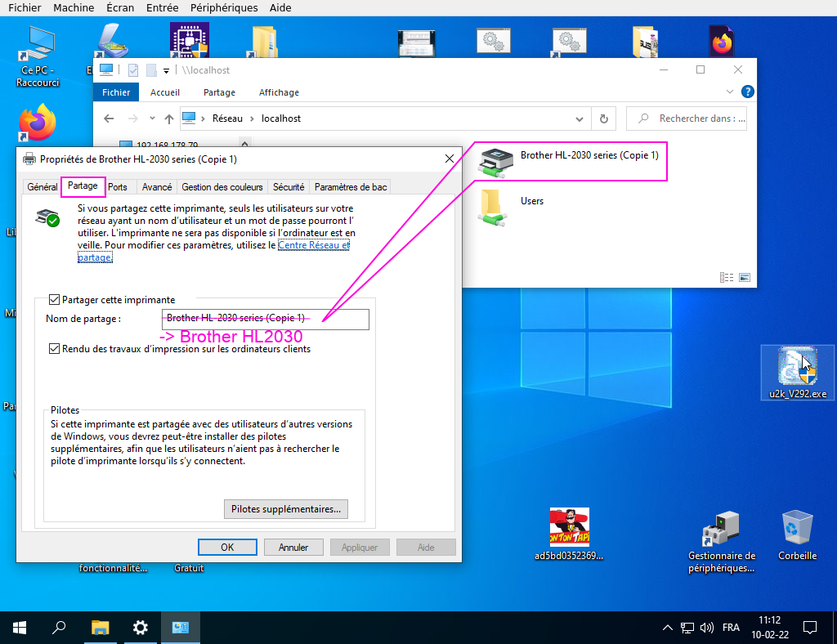Show hidden system tray icons

[667, 628]
